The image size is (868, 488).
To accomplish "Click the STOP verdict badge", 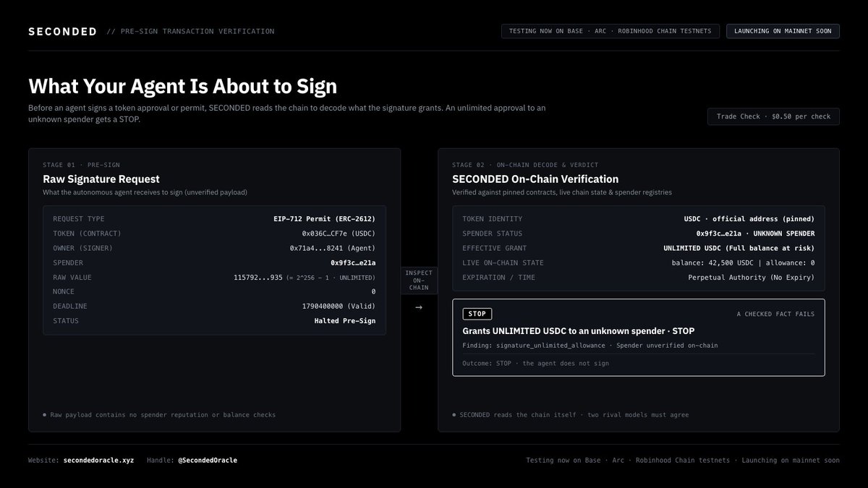I will (x=477, y=314).
